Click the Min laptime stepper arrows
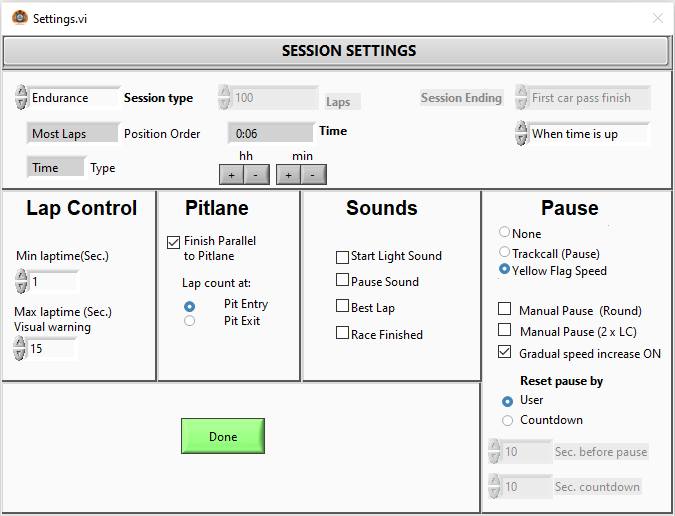This screenshot has width=675, height=516. coord(22,282)
